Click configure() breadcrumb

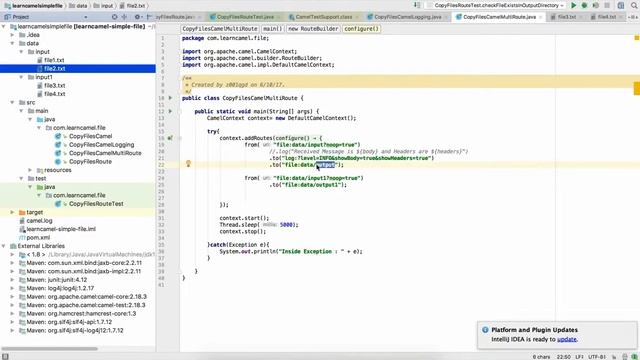coord(362,29)
